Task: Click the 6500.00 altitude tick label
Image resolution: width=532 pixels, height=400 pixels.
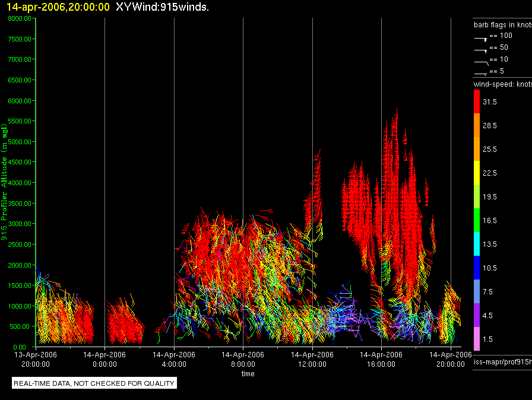Action: pyautogui.click(x=20, y=80)
